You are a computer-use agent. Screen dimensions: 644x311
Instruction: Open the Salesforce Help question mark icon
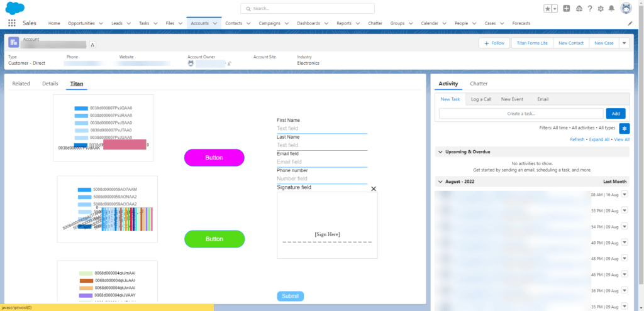point(590,9)
